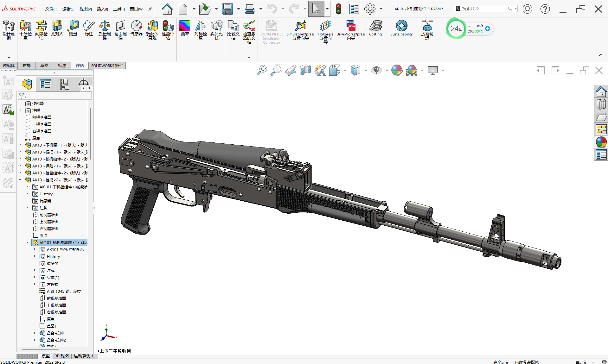The width and height of the screenshot is (608, 364).
Task: Click the 运动算例 1 bottom tab
Action: [x=83, y=356]
